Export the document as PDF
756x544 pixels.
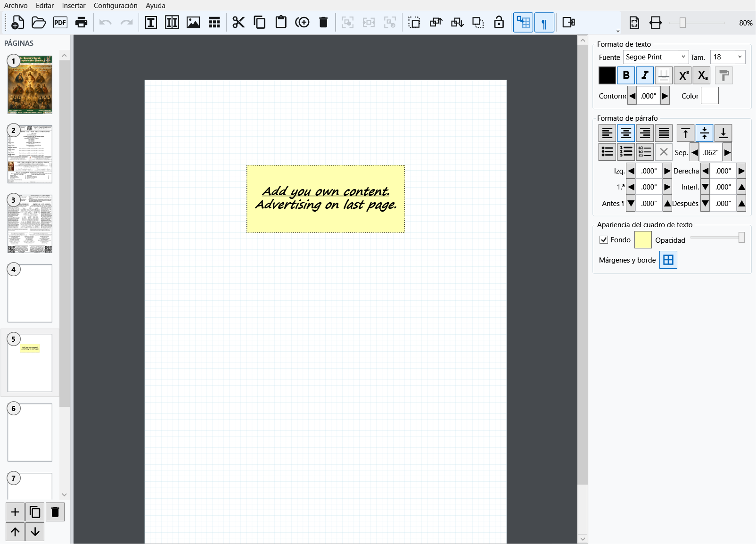(60, 22)
